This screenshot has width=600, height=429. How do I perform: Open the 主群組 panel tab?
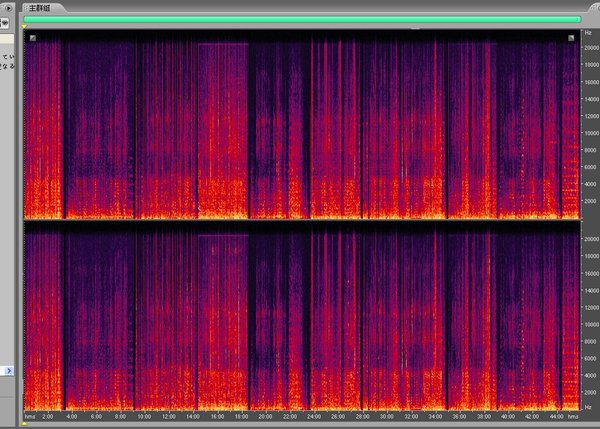(40, 8)
